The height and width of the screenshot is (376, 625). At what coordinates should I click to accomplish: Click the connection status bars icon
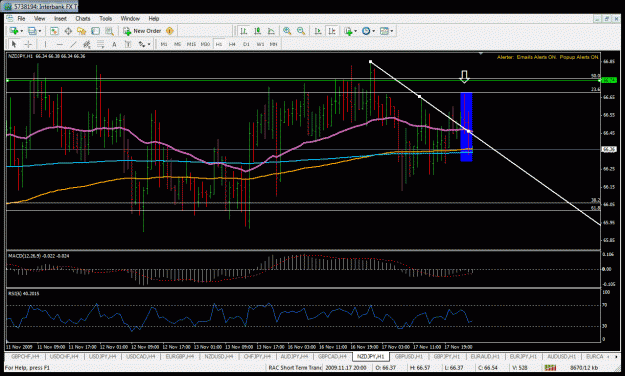[x=550, y=368]
